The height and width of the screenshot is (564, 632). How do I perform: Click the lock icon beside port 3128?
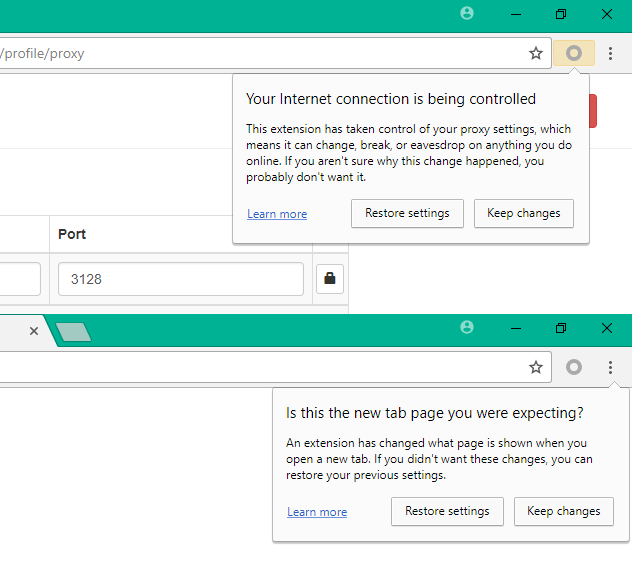[x=330, y=279]
